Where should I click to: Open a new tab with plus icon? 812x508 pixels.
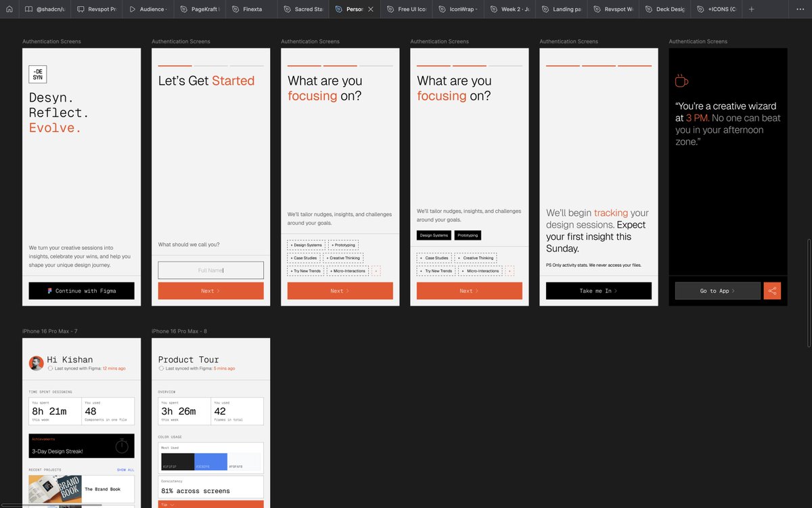pyautogui.click(x=751, y=9)
